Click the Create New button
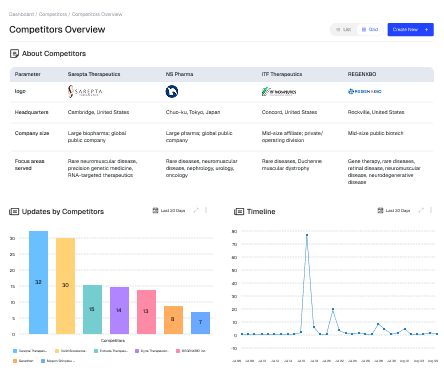 410,30
